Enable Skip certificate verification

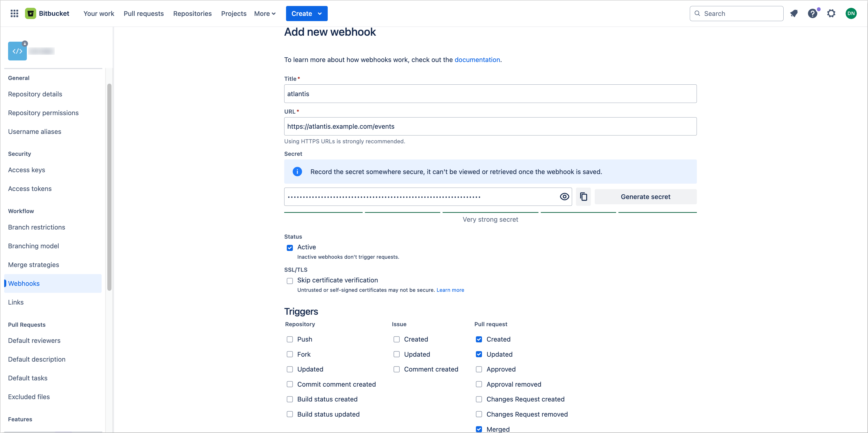(290, 281)
